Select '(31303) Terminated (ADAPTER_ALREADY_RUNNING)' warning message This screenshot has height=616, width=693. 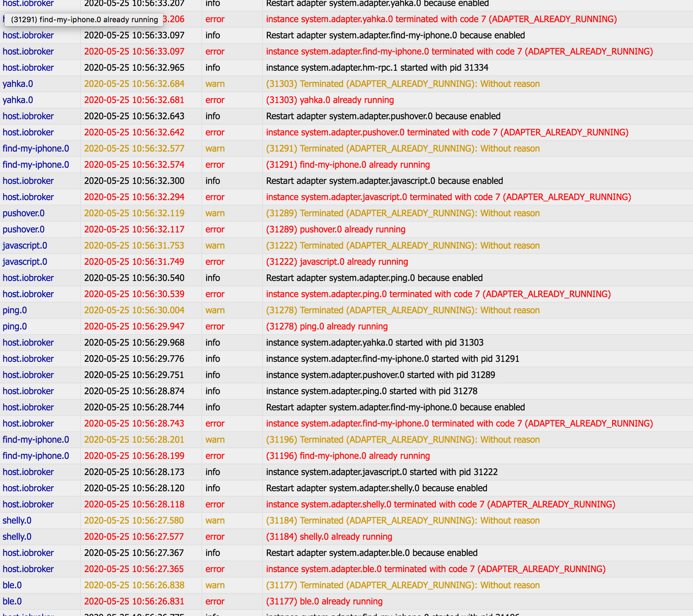tap(403, 84)
